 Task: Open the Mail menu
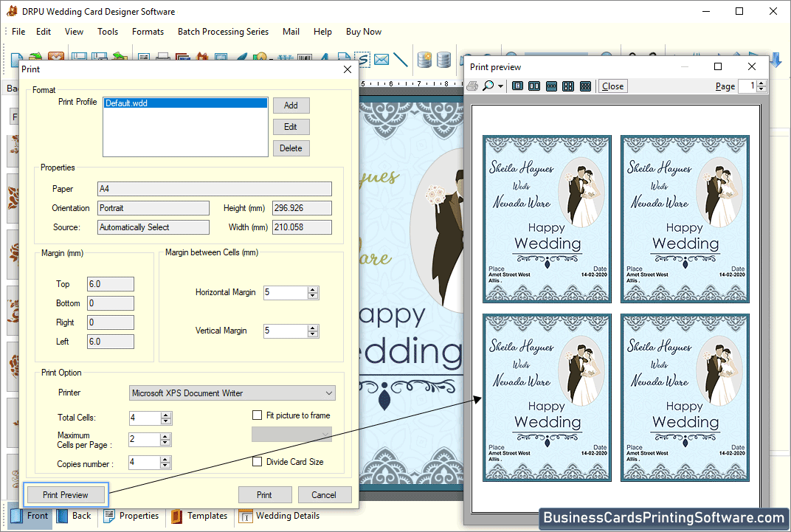pos(291,31)
